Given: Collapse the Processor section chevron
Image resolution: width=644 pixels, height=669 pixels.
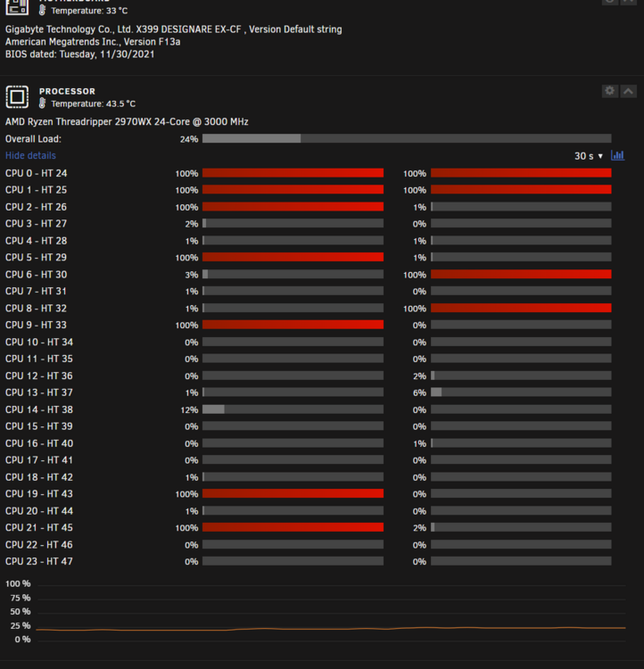Looking at the screenshot, I should (629, 91).
